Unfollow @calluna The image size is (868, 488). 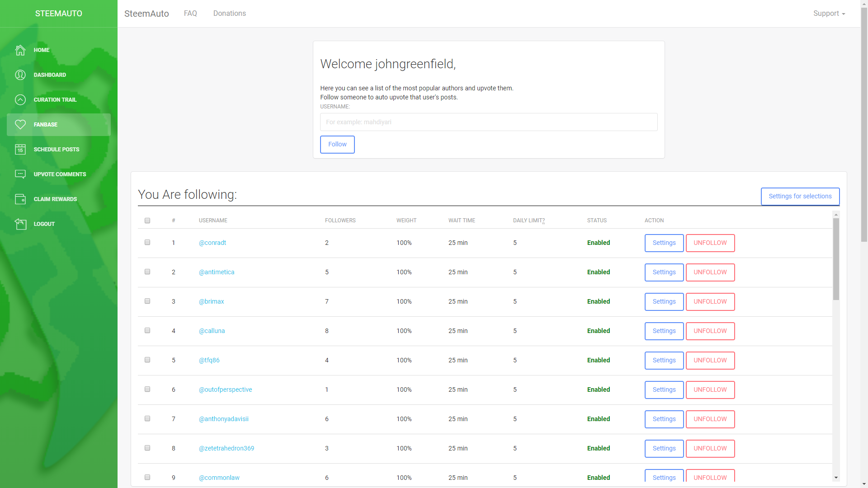click(710, 331)
